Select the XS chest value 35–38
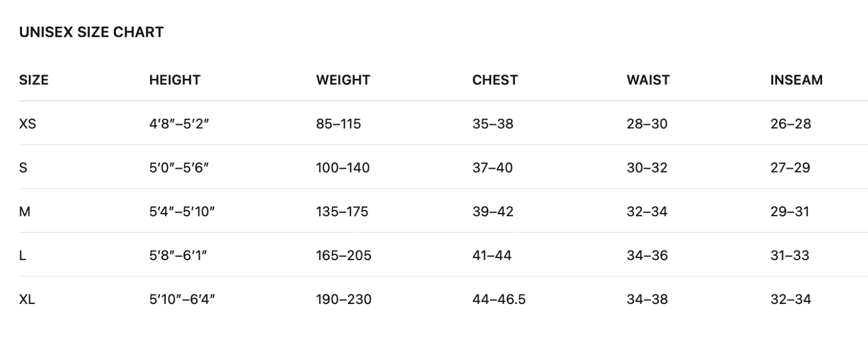868x352 pixels. [493, 124]
